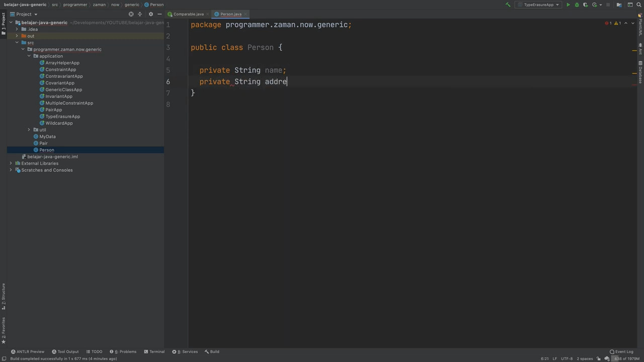
Task: Open the 6: Problems tab
Action: click(x=123, y=351)
